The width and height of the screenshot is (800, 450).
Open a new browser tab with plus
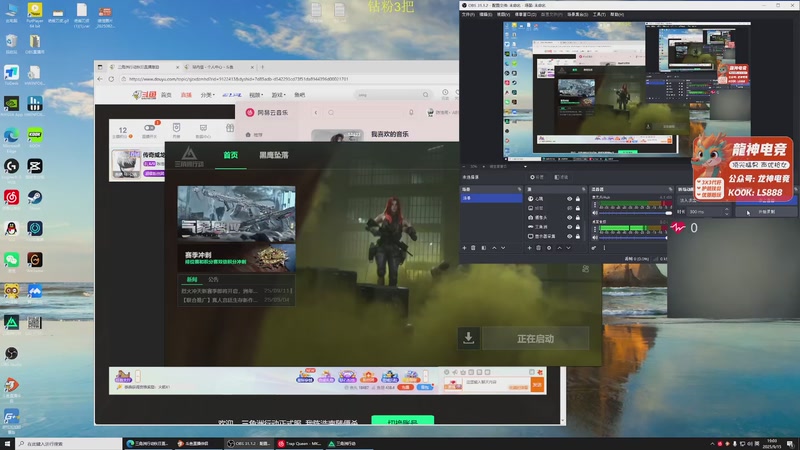coord(263,67)
